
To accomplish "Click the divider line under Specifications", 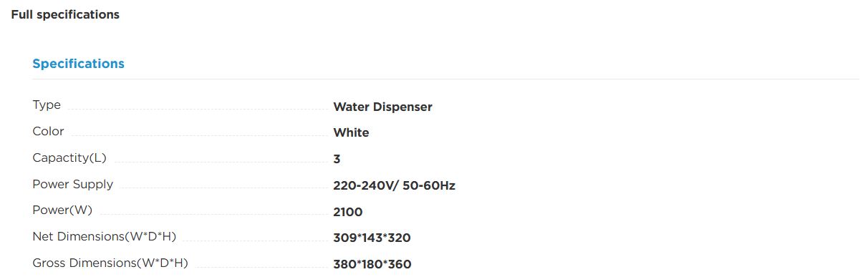I will point(445,79).
